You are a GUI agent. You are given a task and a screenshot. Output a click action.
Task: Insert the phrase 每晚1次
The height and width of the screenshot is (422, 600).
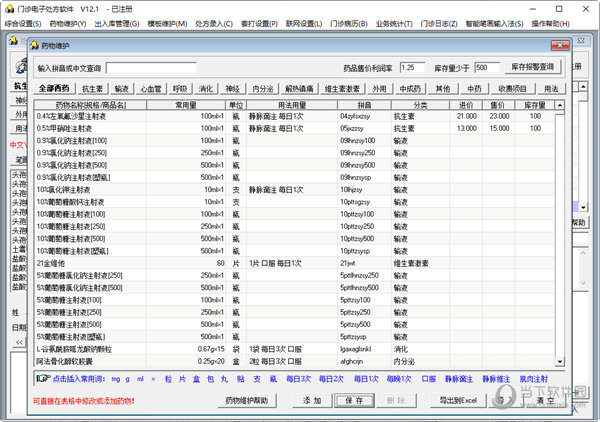[x=399, y=379]
